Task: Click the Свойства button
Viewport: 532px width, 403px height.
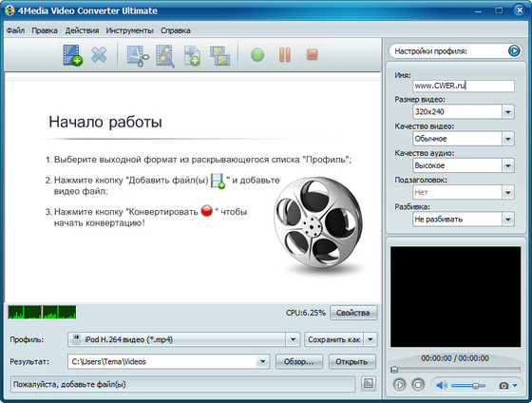Action: [353, 313]
